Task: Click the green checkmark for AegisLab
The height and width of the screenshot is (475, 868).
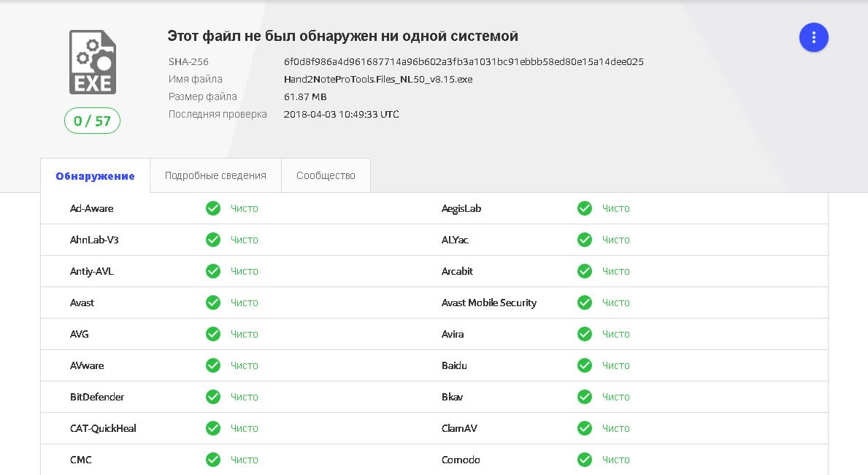Action: 585,208
